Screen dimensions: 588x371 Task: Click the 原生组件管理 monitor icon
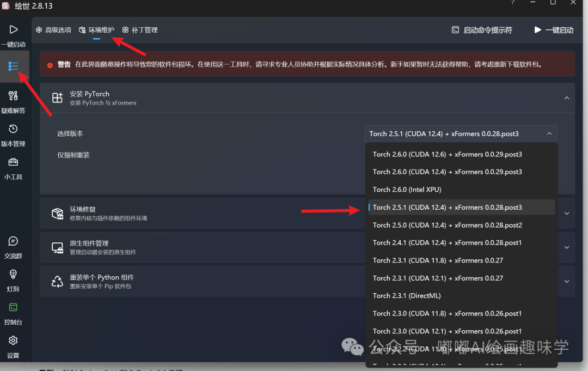57,247
